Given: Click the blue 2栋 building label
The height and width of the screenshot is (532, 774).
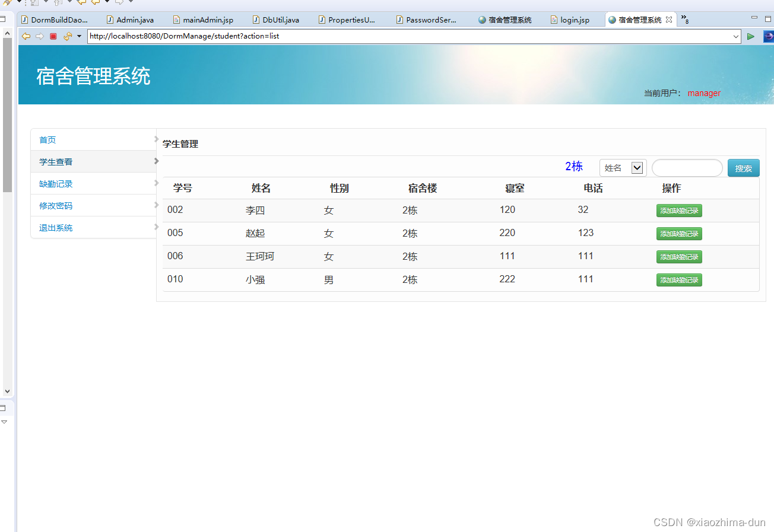Looking at the screenshot, I should coord(574,167).
